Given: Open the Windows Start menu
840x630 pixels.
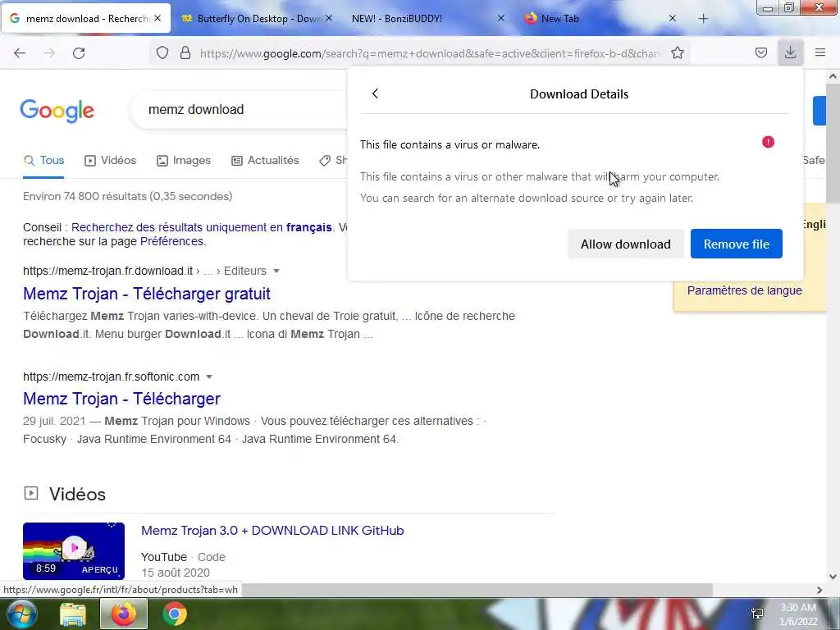Looking at the screenshot, I should pos(21,614).
